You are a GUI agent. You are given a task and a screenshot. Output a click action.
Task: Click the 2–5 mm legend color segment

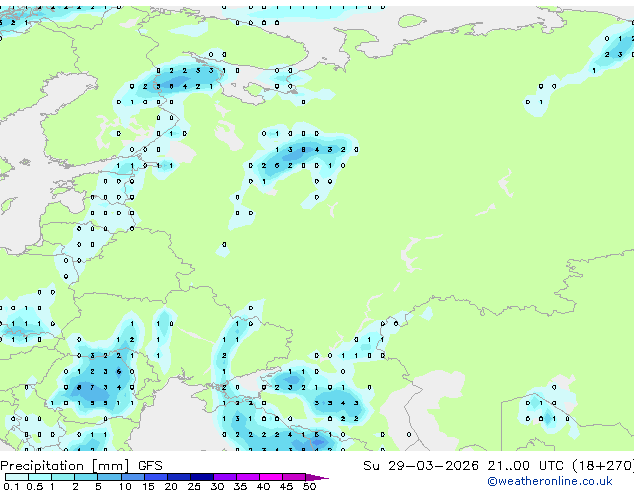click(x=86, y=477)
